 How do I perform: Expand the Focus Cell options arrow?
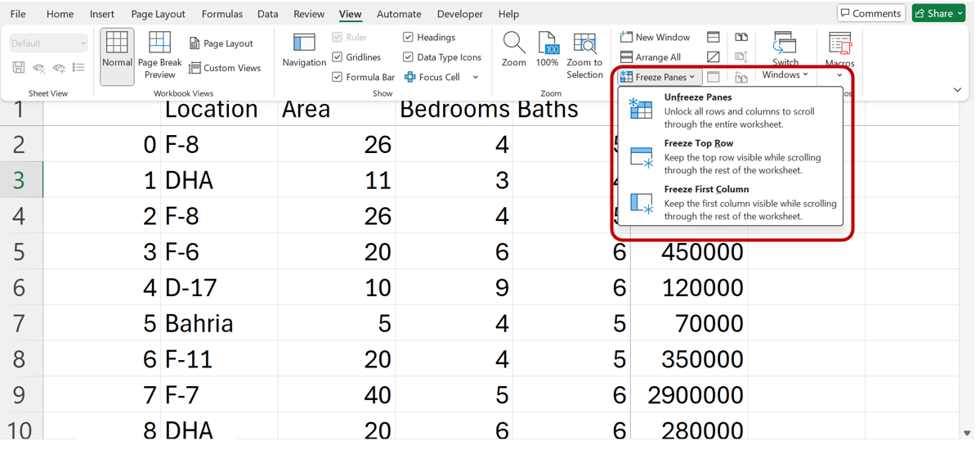pos(475,77)
